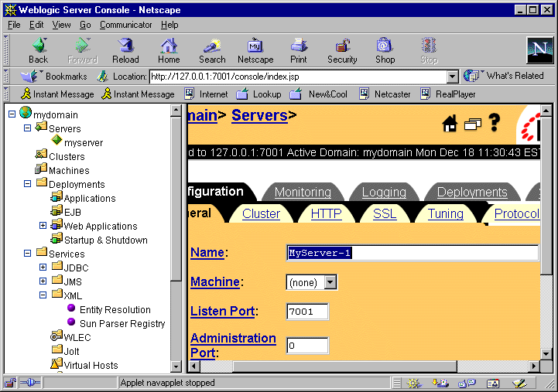Switch to the Deployments tab
558x392 pixels.
[472, 193]
